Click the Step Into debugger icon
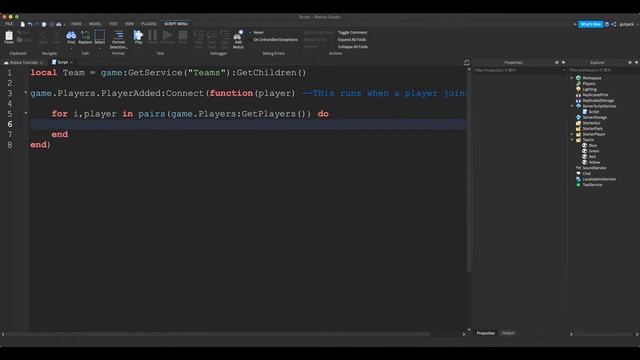The width and height of the screenshot is (640, 360). pyautogui.click(x=199, y=36)
